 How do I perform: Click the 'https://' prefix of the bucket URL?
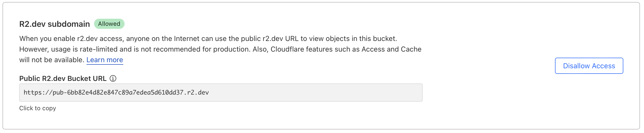[x=38, y=93]
